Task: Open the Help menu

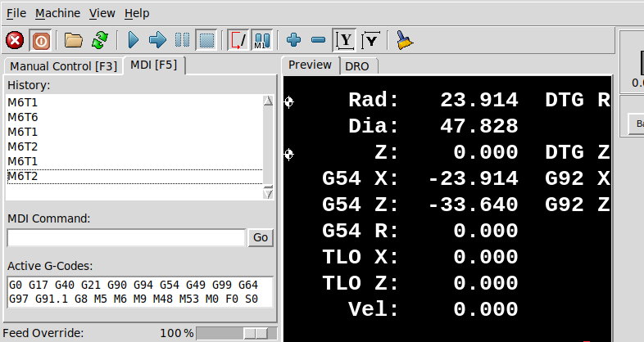Action: coord(137,14)
